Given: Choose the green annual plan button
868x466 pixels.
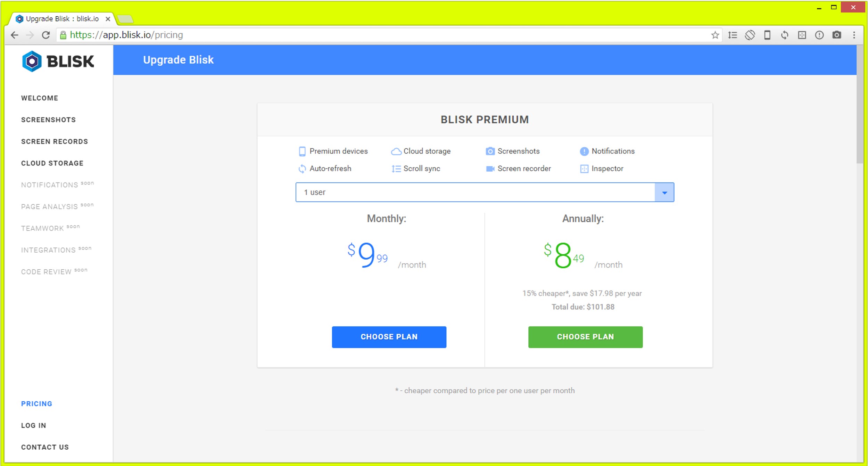Looking at the screenshot, I should tap(585, 337).
